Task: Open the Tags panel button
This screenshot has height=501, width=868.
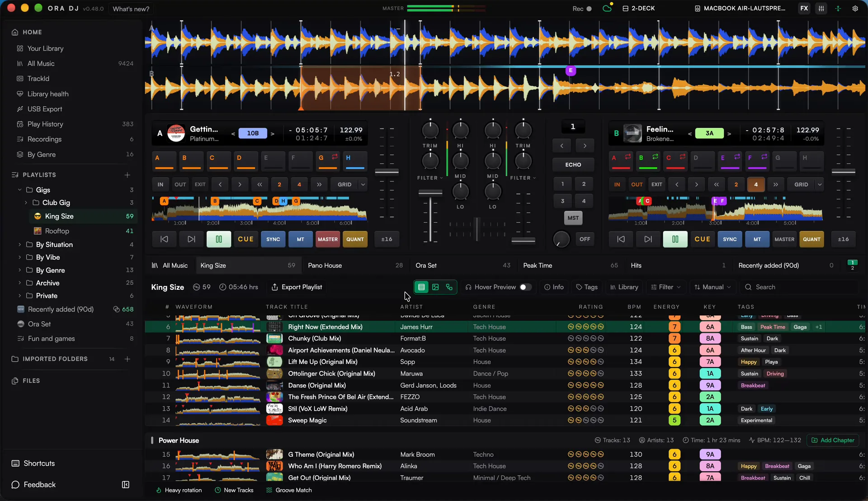Action: [587, 287]
